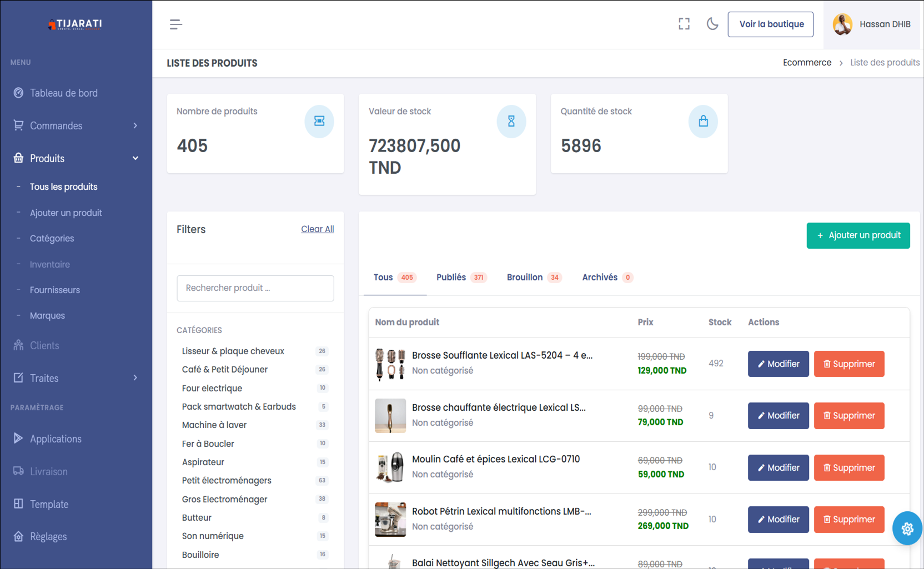Open the Marques sidebar item

pos(48,315)
